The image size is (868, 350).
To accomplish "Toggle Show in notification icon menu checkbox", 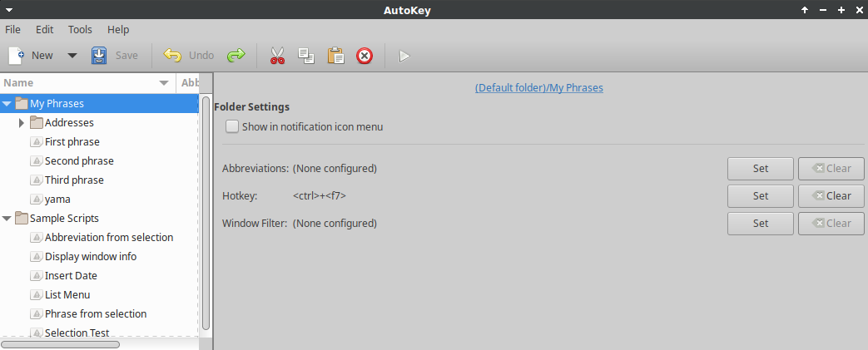I will 232,126.
